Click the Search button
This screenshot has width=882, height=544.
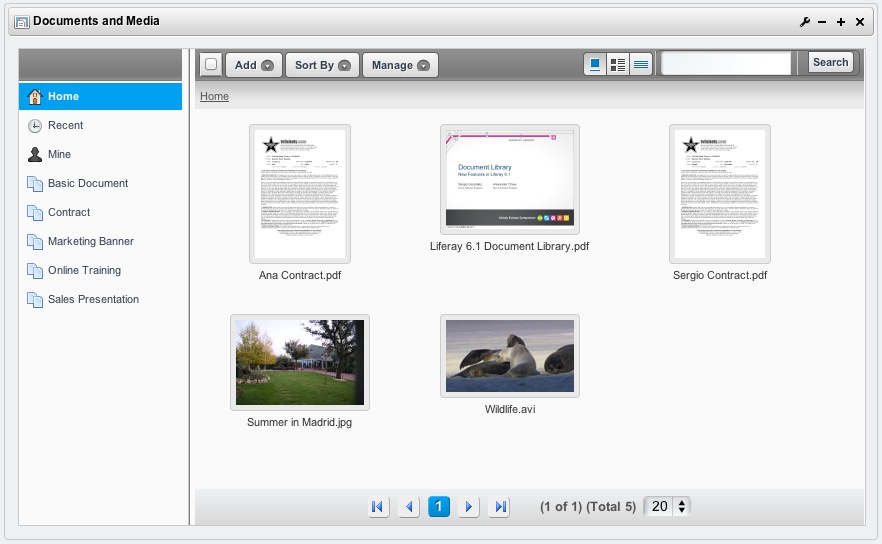(830, 62)
